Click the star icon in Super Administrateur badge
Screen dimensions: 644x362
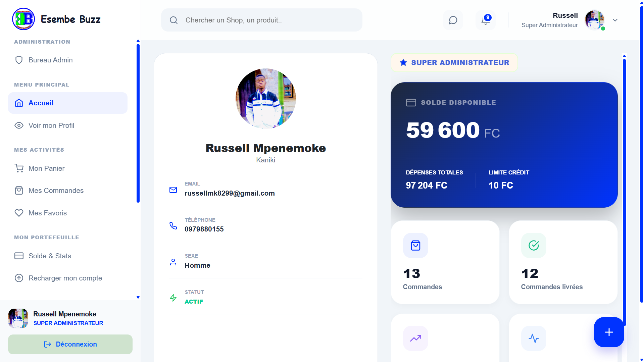pos(403,62)
